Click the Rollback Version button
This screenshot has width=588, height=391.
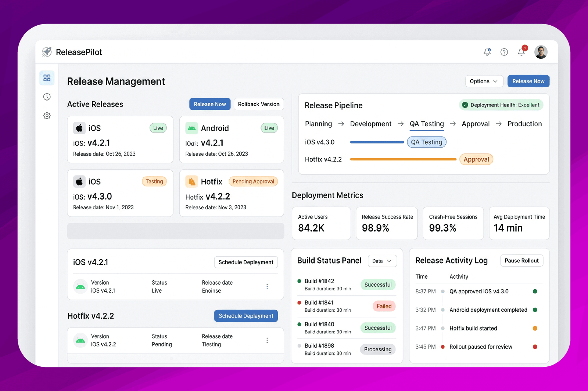click(259, 104)
